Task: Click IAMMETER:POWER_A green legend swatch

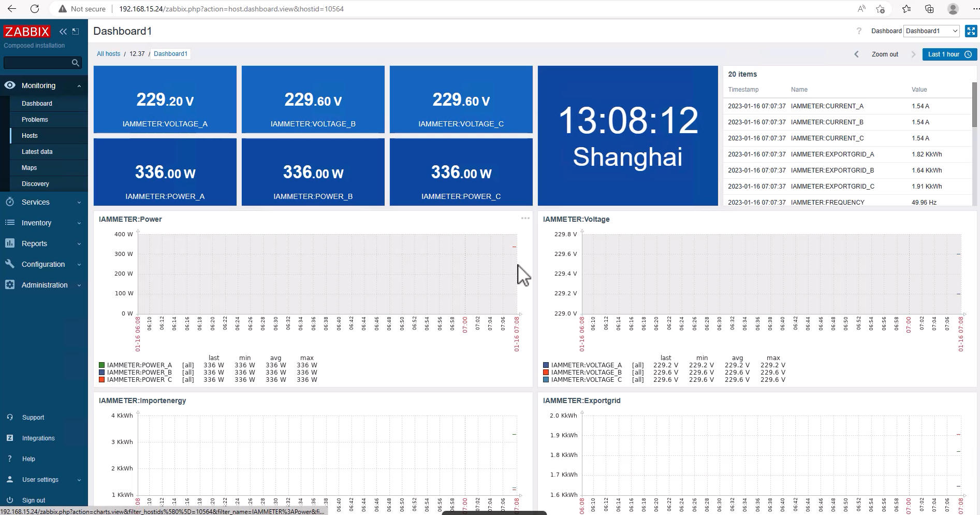Action: click(102, 365)
